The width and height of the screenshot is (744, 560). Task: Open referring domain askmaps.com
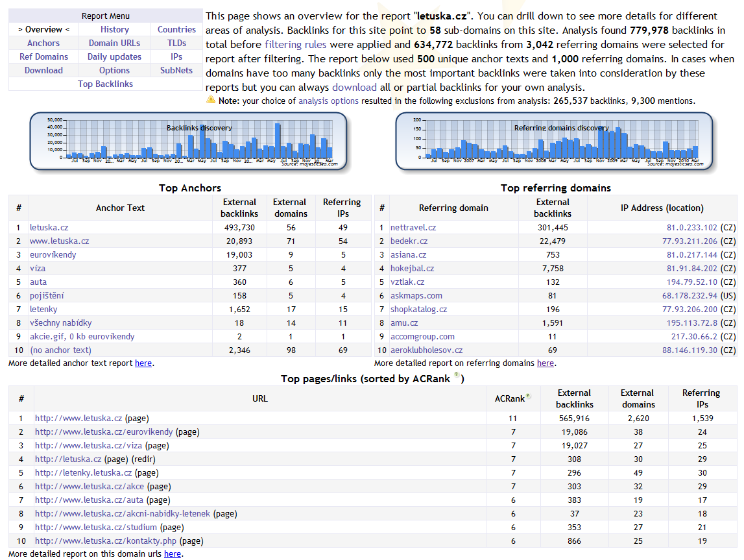[x=416, y=296]
